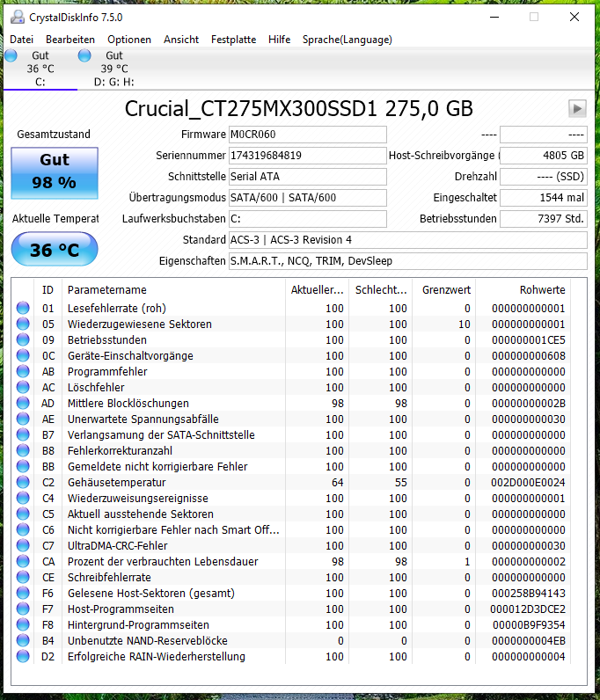Click status orb for Geräte-Einschaltvorgänge
Image resolution: width=600 pixels, height=700 pixels.
coord(23,355)
